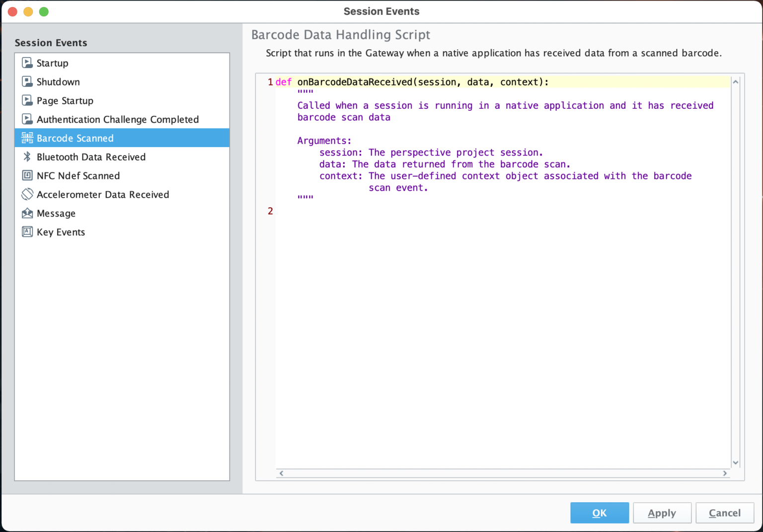Click the Startup event icon

(27, 63)
